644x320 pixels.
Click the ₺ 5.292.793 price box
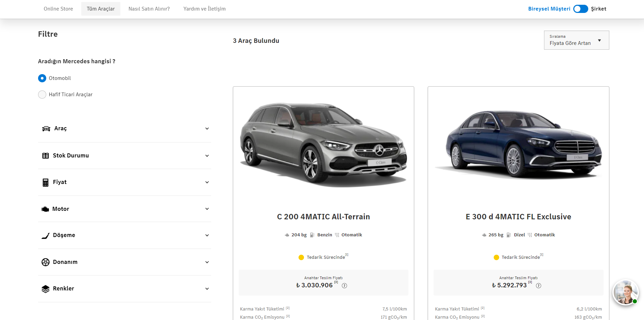point(519,283)
